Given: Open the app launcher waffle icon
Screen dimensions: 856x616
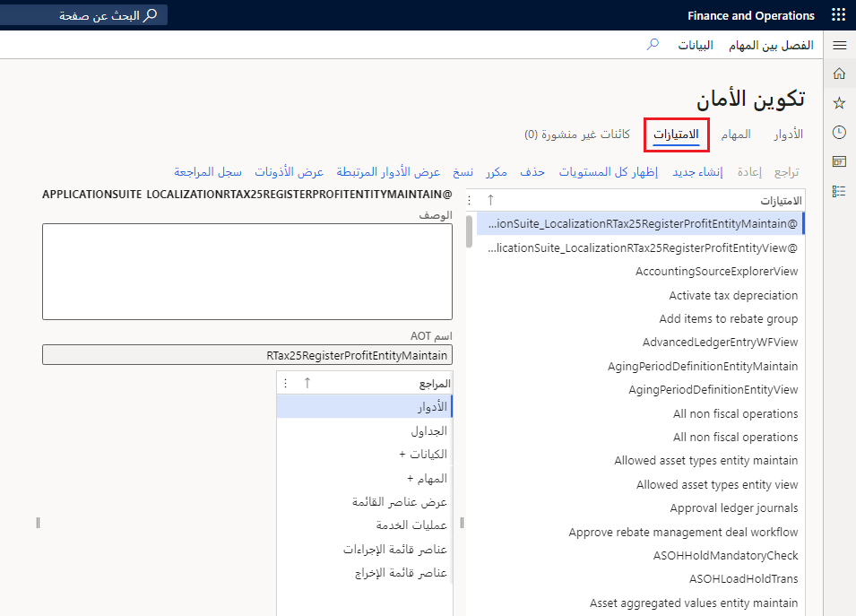Looking at the screenshot, I should point(839,14).
